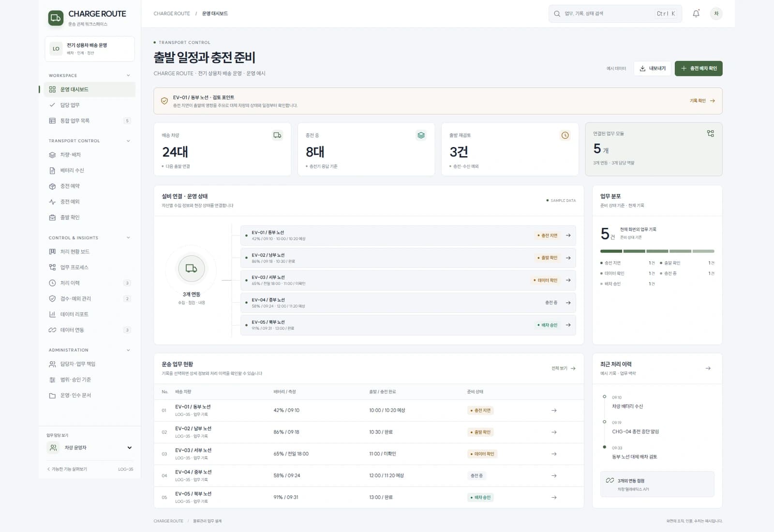This screenshot has width=774, height=532.
Task: Click row arrow for EV-04 in the table
Action: 554,476
